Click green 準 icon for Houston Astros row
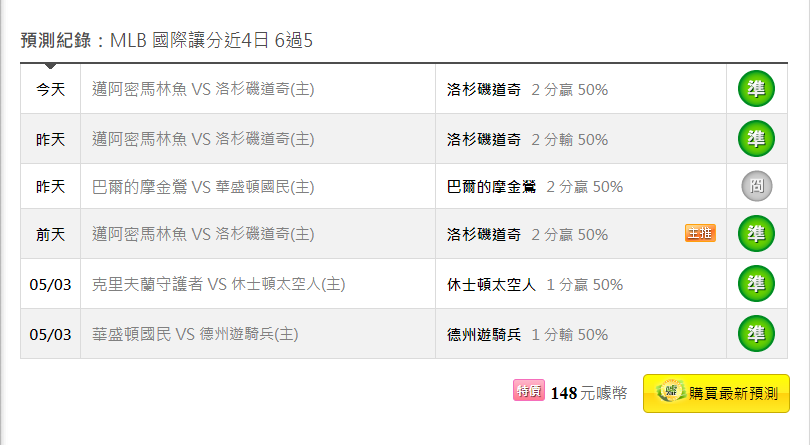 tap(756, 284)
